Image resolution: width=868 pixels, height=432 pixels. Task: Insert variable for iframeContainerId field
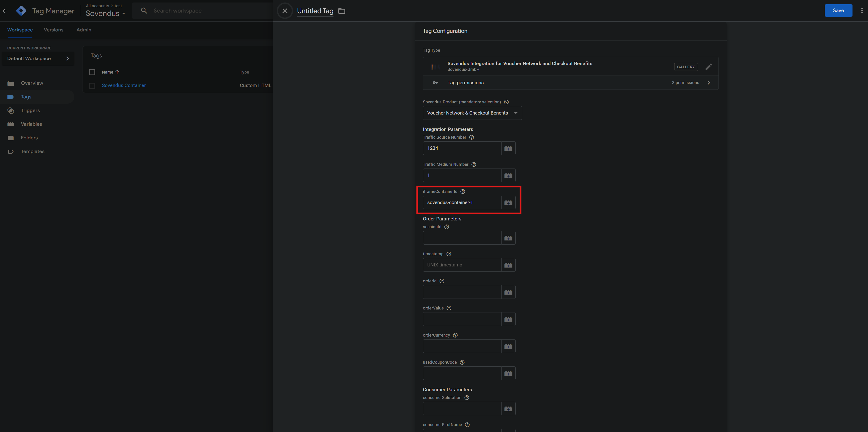click(508, 203)
